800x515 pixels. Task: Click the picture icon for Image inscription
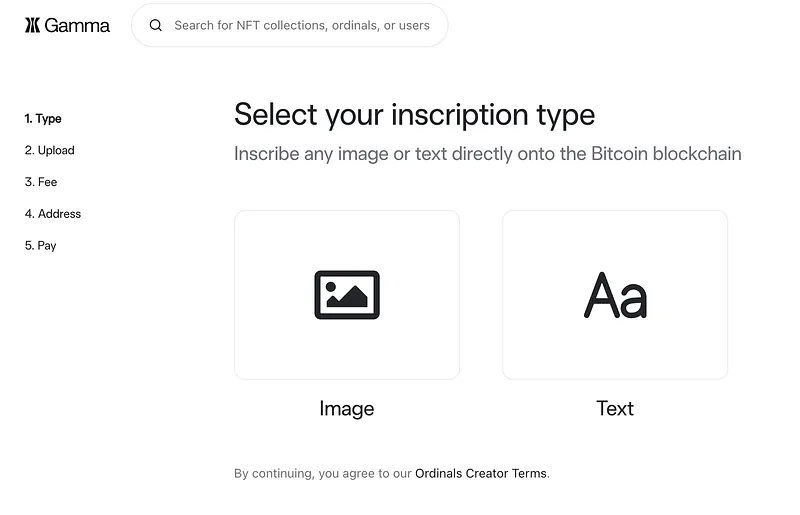[347, 295]
